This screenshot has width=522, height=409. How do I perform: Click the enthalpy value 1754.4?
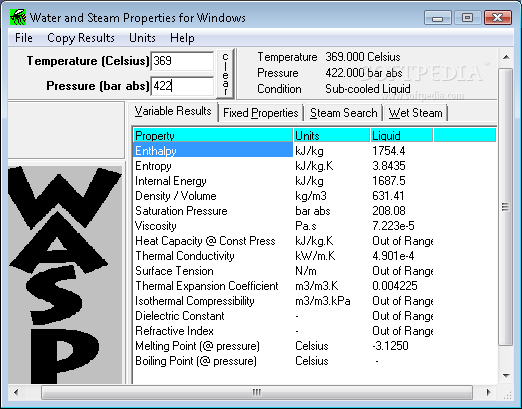(x=389, y=151)
